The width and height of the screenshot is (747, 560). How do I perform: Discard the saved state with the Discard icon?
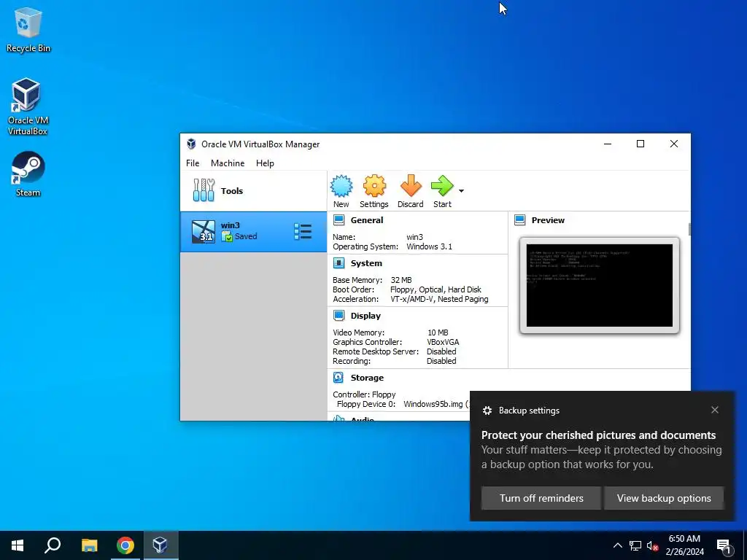click(x=410, y=191)
